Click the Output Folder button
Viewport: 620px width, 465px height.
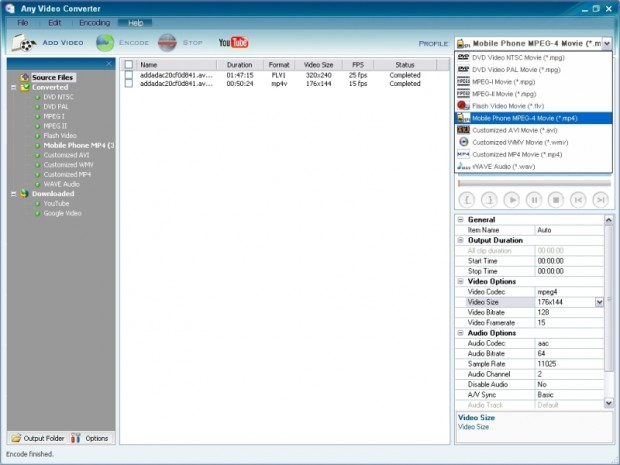point(38,438)
